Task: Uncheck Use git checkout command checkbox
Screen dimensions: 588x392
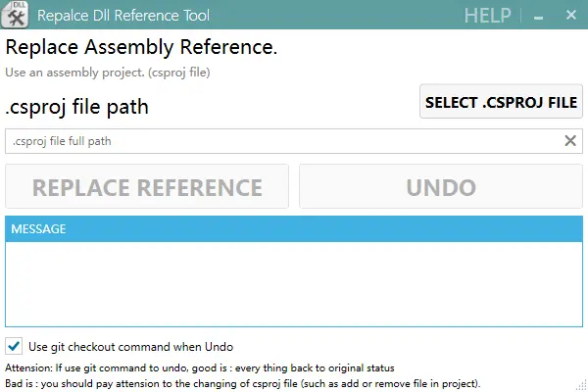Action: tap(14, 346)
